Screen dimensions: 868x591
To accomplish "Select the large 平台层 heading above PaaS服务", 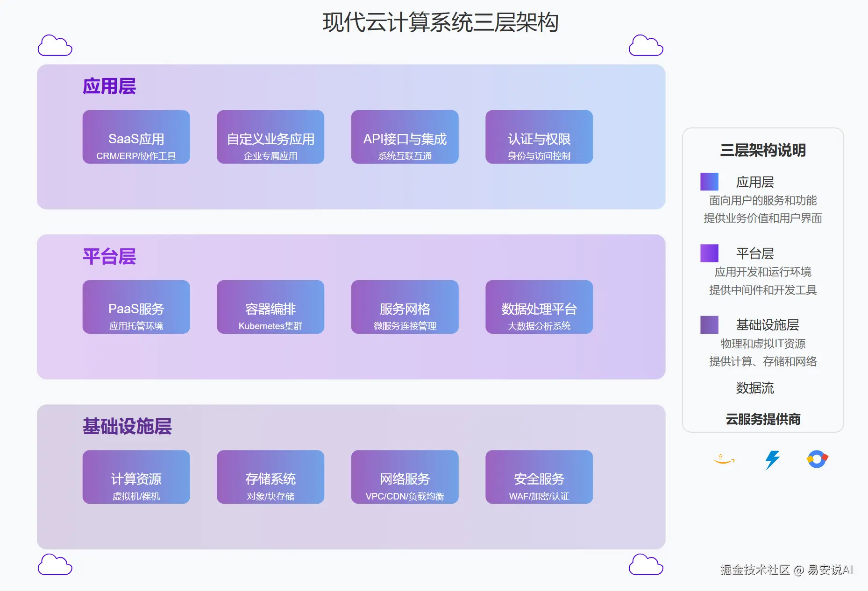I will pos(109,256).
